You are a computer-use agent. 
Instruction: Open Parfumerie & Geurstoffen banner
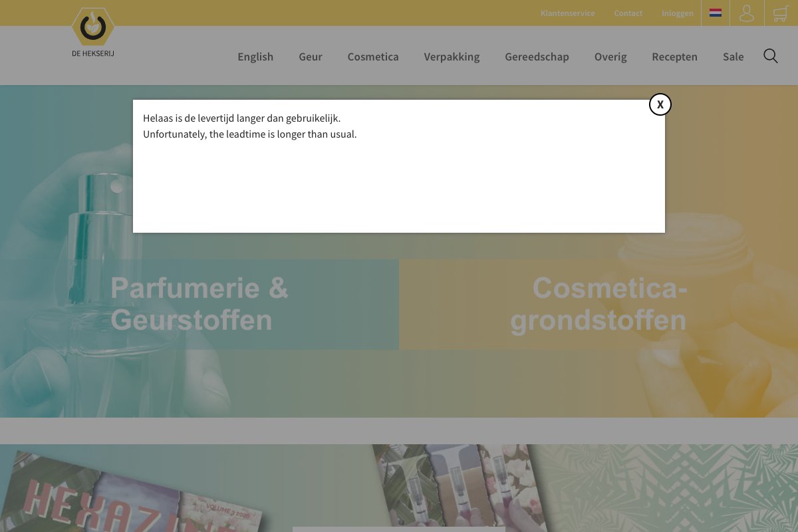tap(199, 304)
